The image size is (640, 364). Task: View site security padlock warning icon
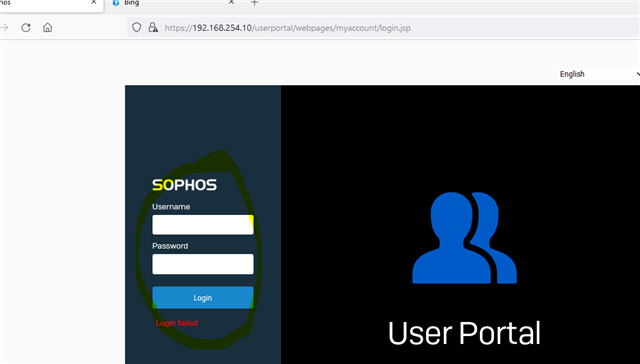click(153, 28)
